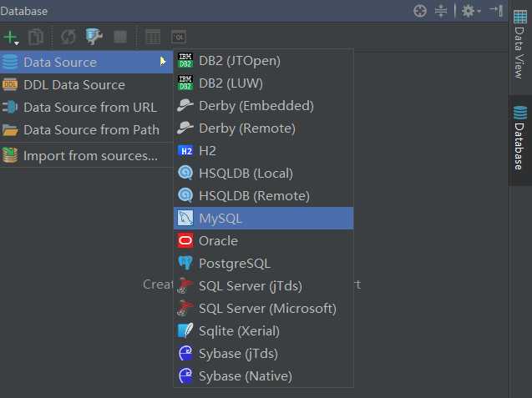Click the PostgreSQL elephant icon
This screenshot has width=532, height=398.
pos(185,263)
